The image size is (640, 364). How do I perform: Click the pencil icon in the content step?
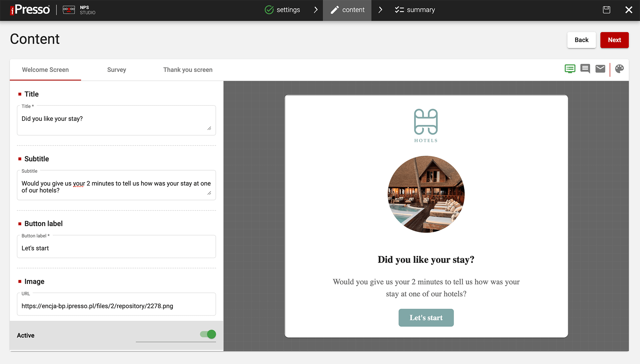click(x=334, y=10)
